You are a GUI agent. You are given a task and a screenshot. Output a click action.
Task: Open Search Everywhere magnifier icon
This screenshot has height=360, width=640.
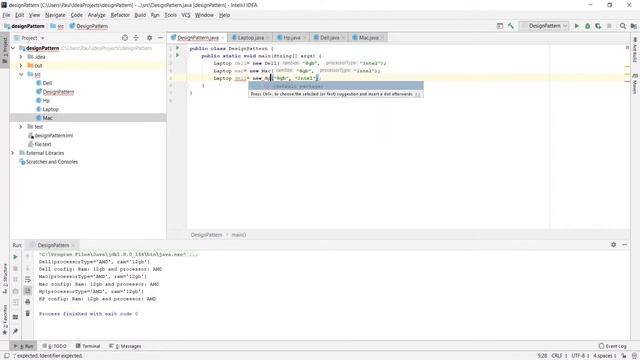pyautogui.click(x=622, y=26)
